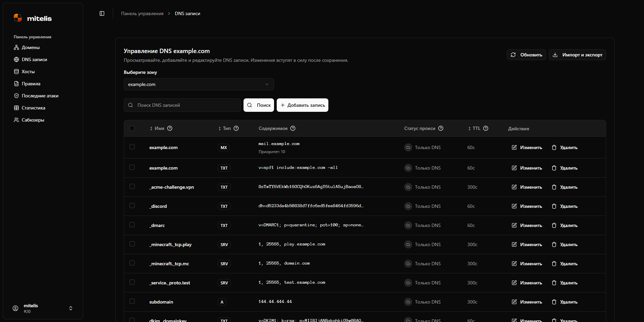Select all records with header checkbox

132,128
